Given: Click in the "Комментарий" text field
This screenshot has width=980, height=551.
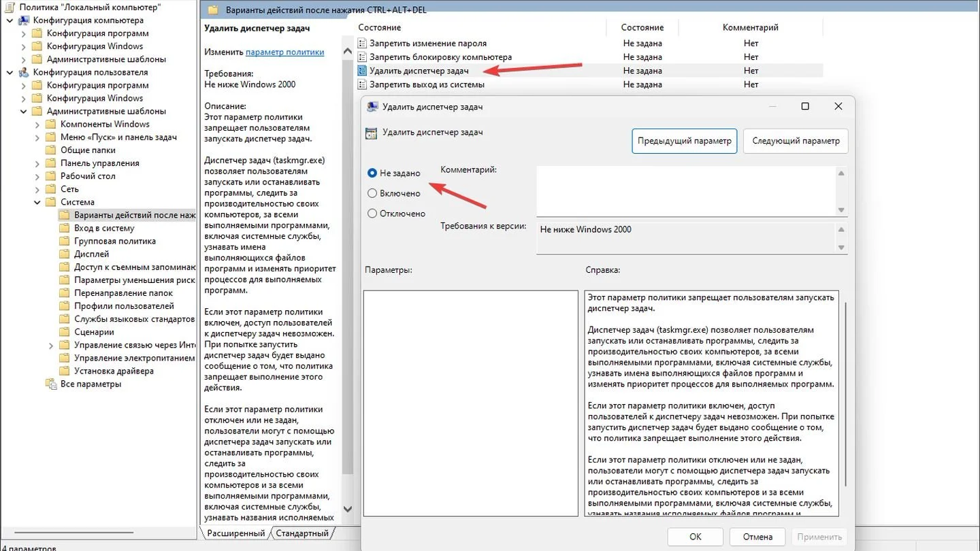Looking at the screenshot, I should [x=686, y=191].
